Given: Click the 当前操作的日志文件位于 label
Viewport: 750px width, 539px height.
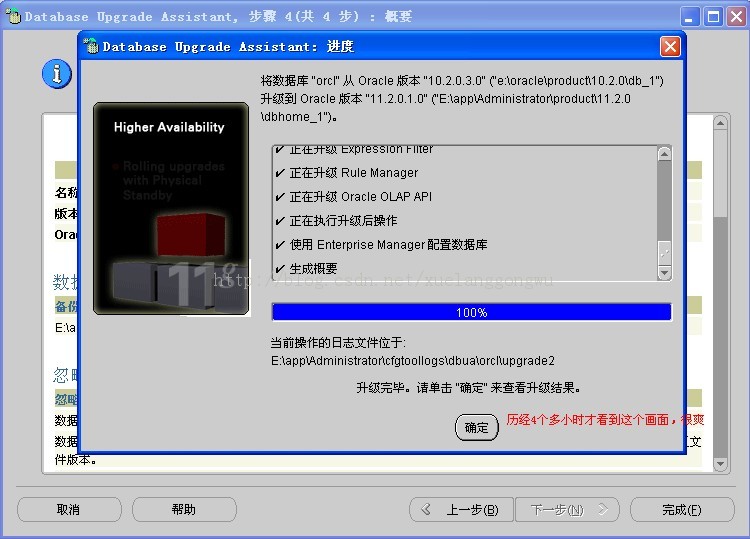Looking at the screenshot, I should click(338, 343).
